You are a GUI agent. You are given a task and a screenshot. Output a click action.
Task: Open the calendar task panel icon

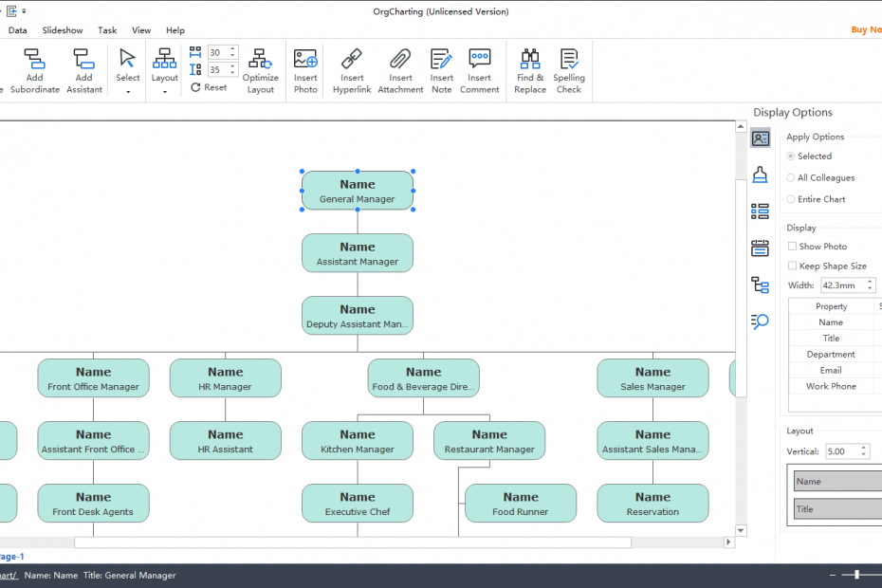click(760, 248)
